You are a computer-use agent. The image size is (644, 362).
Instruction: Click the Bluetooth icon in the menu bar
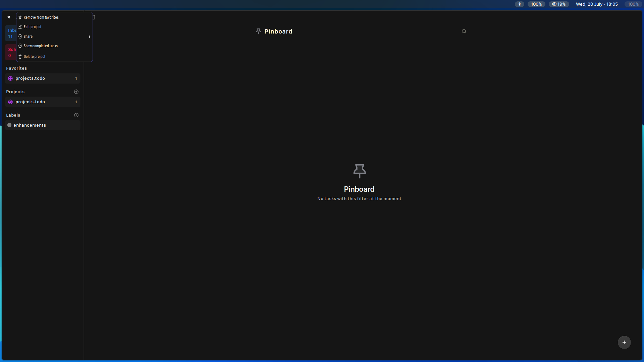[x=519, y=4]
